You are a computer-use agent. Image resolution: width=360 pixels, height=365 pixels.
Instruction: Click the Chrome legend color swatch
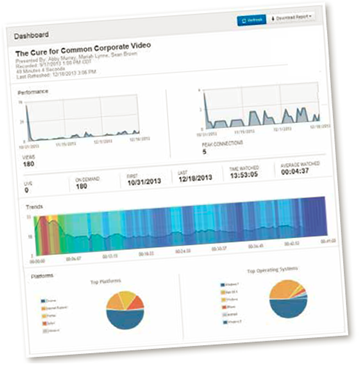click(43, 301)
